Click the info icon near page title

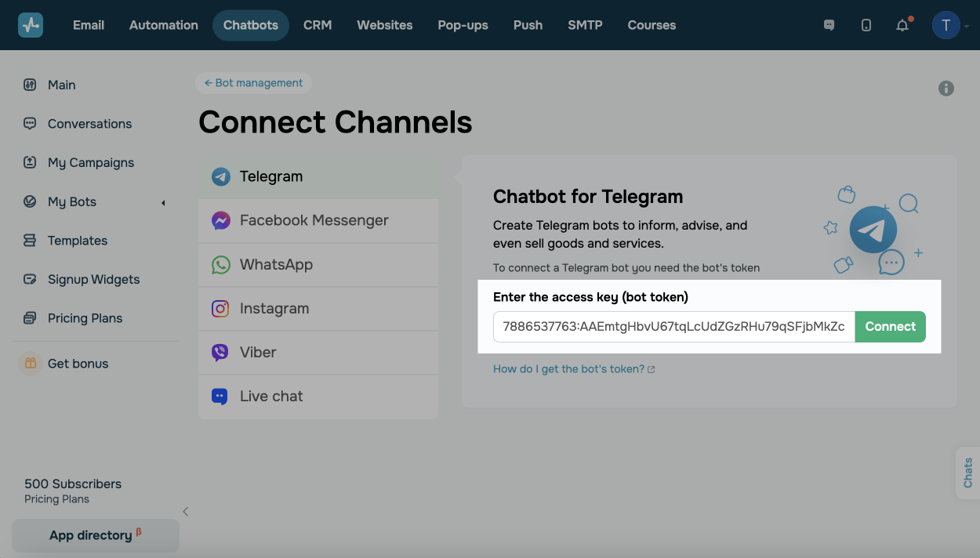tap(946, 89)
